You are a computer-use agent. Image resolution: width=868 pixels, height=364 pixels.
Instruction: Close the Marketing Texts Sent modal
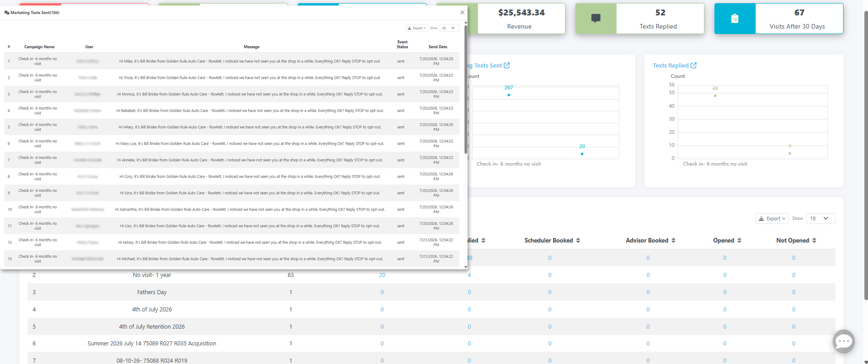coord(462,13)
